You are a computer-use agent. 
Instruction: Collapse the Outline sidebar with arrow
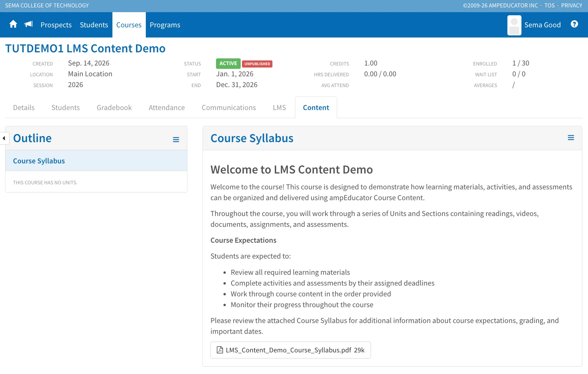point(4,138)
